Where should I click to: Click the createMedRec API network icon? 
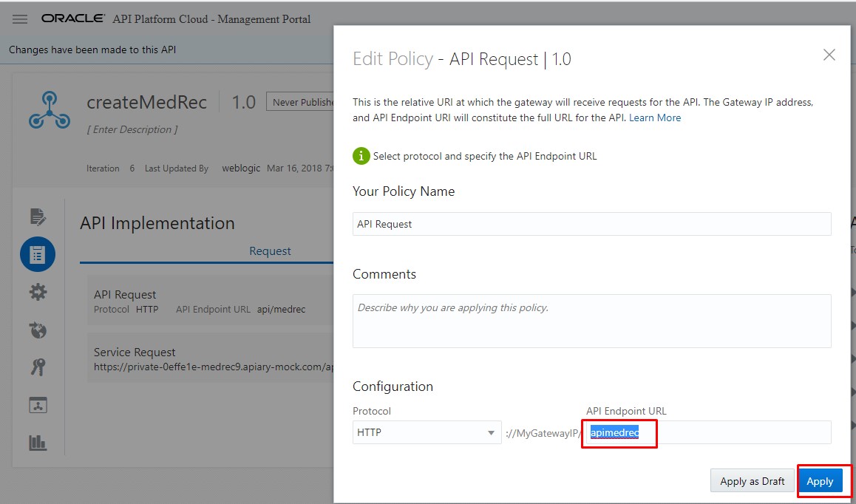click(x=50, y=111)
